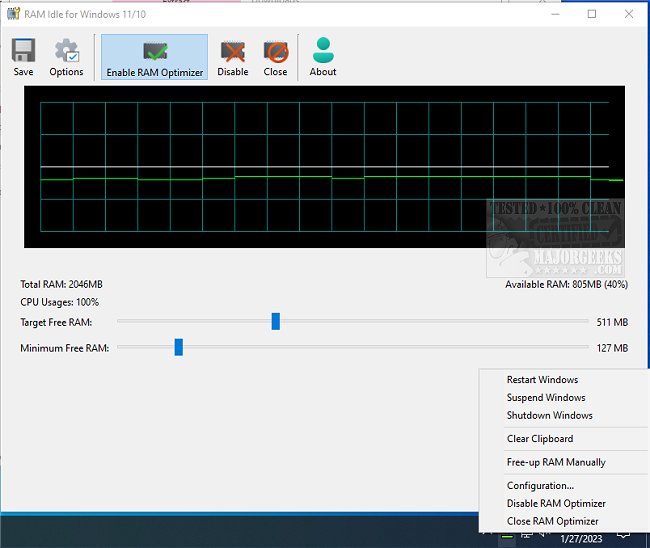Click the RAM Idle title bar app icon
This screenshot has width=650, height=548.
click(x=13, y=14)
